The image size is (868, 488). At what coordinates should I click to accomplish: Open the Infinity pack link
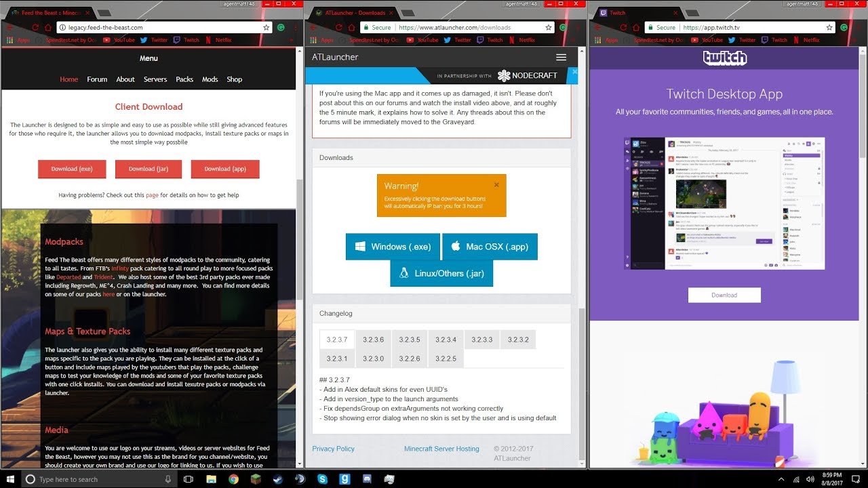(120, 268)
